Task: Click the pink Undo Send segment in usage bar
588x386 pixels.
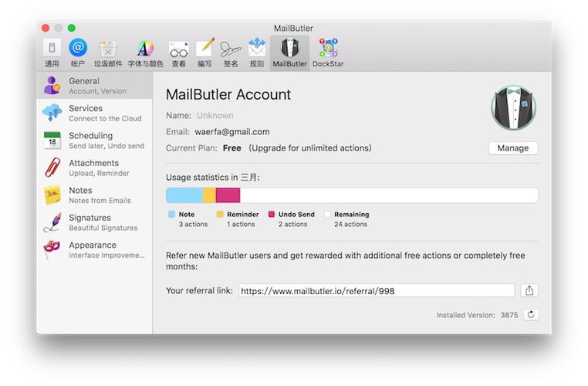Action: tap(228, 195)
